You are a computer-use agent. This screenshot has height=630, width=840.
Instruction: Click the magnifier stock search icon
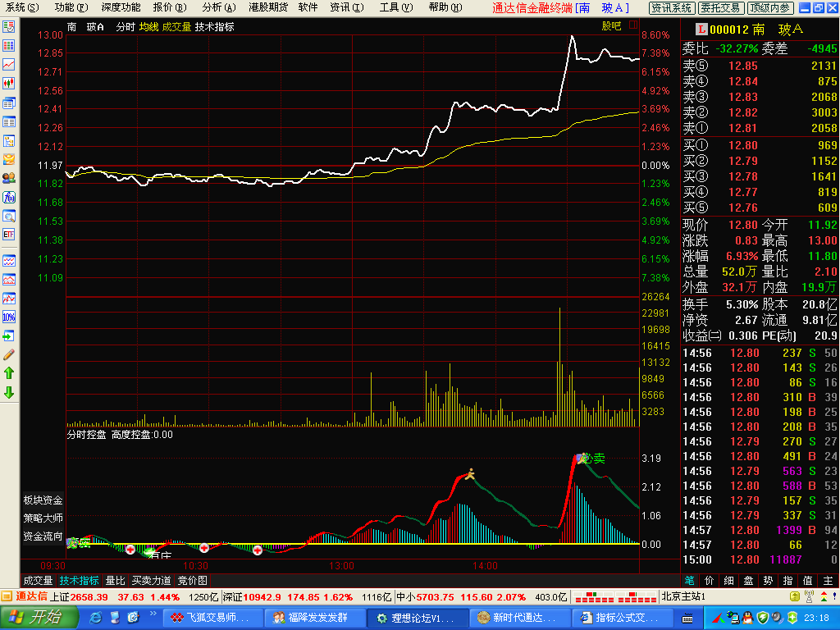click(8, 216)
